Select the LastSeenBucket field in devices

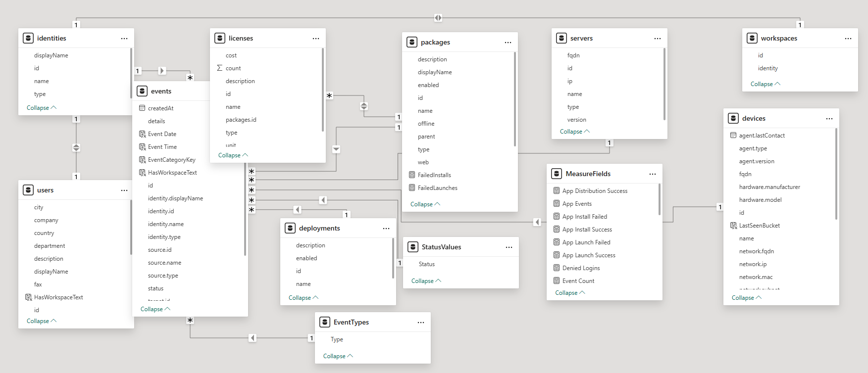(759, 226)
